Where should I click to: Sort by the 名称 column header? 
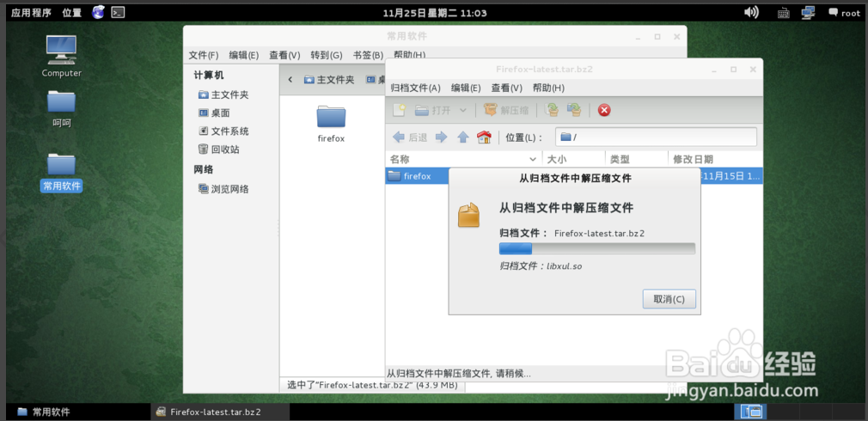click(463, 159)
